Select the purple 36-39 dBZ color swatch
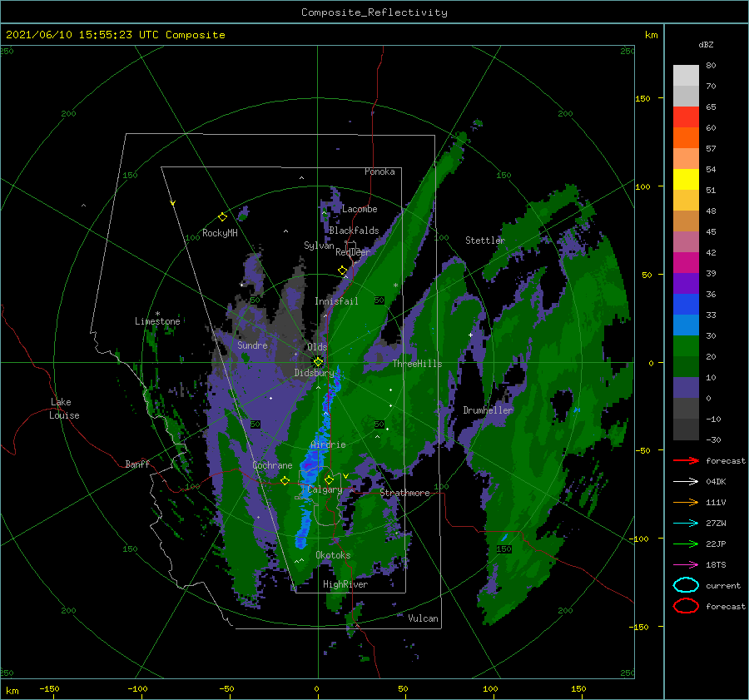Screen dimensions: 749x700 point(686,284)
